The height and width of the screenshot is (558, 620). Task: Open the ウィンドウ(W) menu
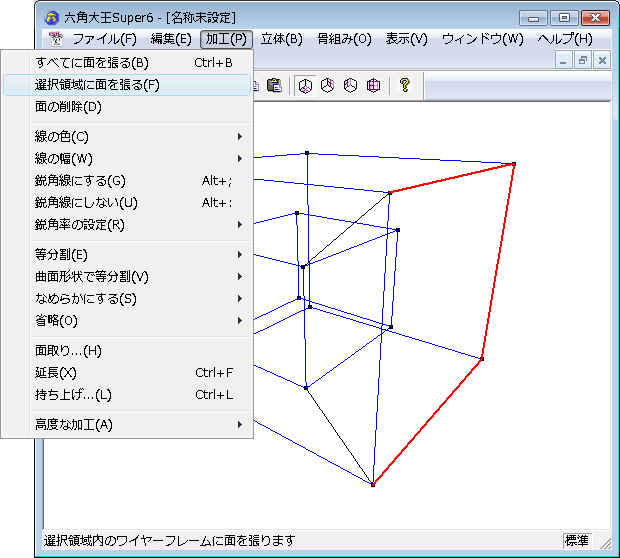482,39
